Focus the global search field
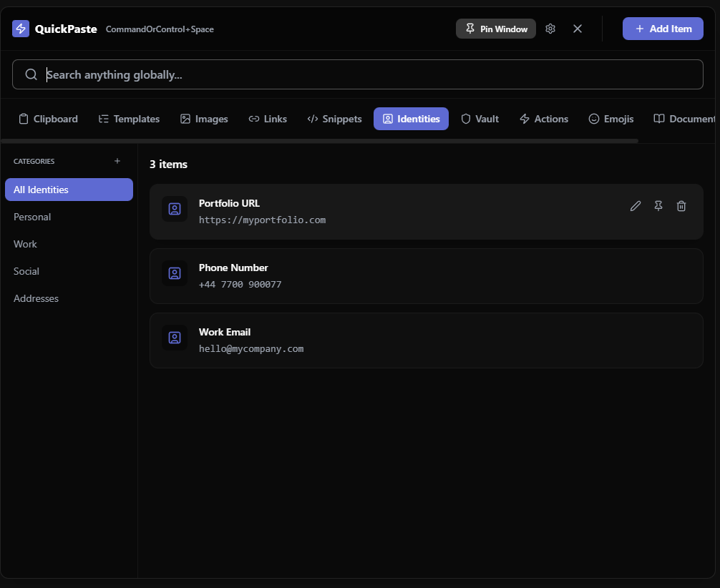 (358, 74)
